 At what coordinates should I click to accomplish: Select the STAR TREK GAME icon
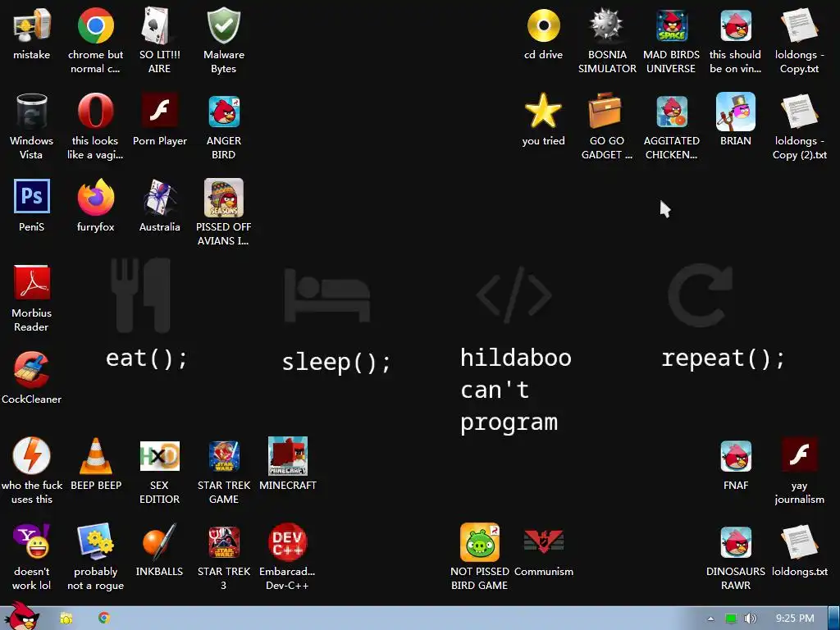coord(224,456)
